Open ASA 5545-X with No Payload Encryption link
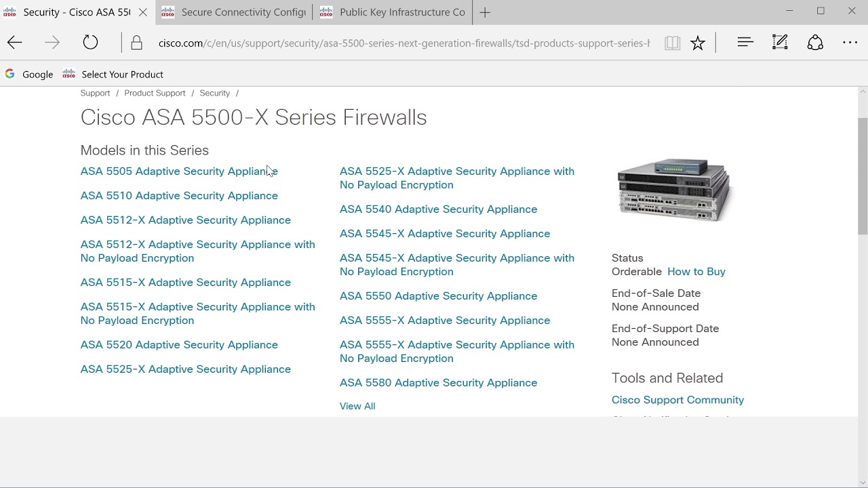868x488 pixels. [456, 264]
